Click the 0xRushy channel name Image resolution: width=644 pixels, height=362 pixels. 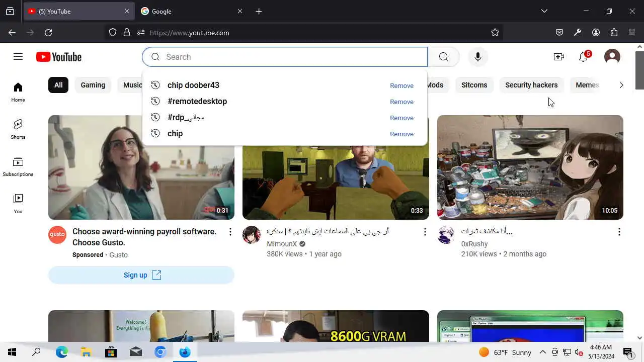click(x=474, y=244)
